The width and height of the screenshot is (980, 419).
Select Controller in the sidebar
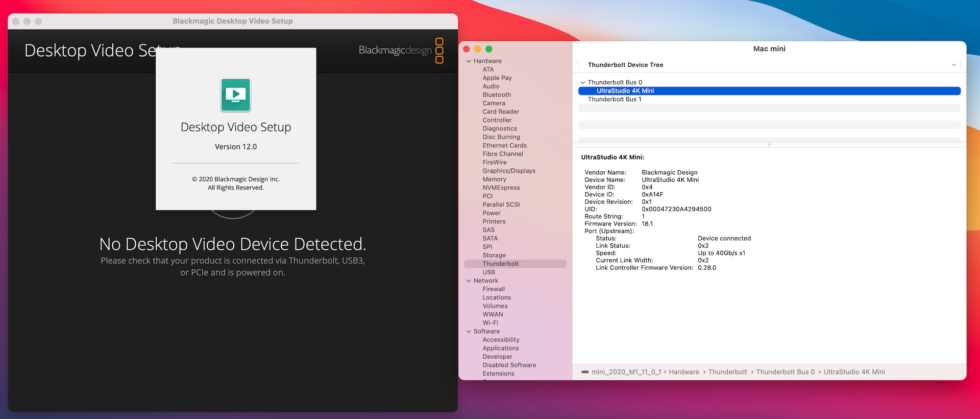click(497, 120)
